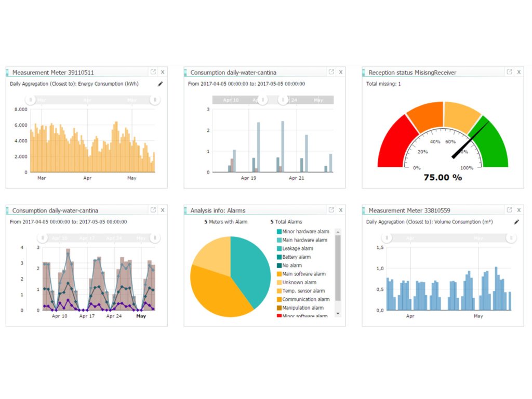Close the Analysis info: Alarms widget
The width and height of the screenshot is (532, 399).
click(x=341, y=210)
